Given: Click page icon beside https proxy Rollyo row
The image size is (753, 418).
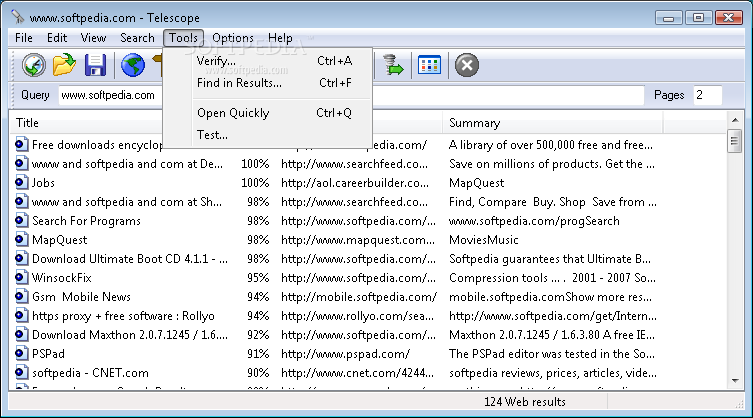Looking at the screenshot, I should [x=21, y=315].
